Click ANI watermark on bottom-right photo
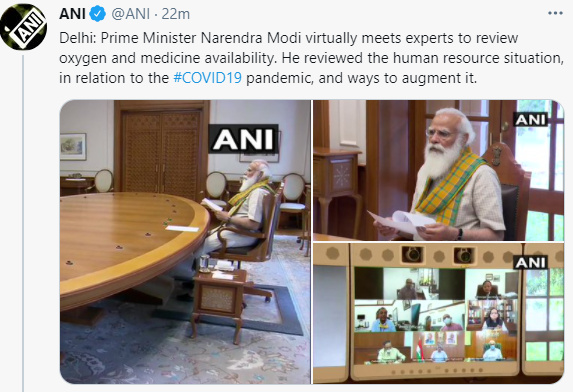The height and width of the screenshot is (392, 573). tap(531, 262)
